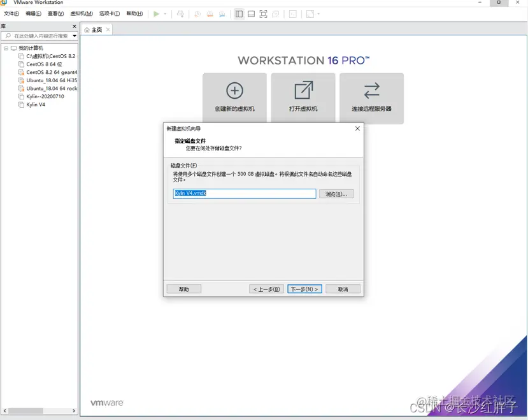Screen dimensions: 528x420
Task: Click the library horizontal scrollbar thumb
Action: [25, 411]
